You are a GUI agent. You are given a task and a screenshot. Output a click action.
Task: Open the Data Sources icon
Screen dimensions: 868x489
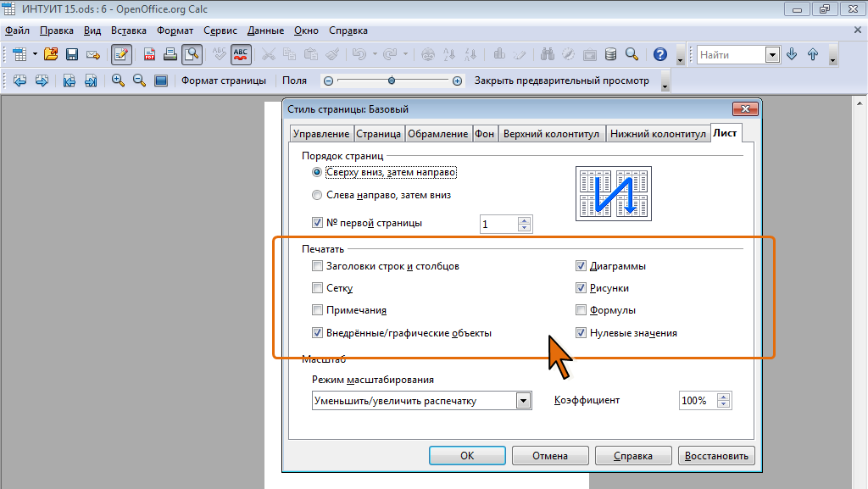point(610,54)
